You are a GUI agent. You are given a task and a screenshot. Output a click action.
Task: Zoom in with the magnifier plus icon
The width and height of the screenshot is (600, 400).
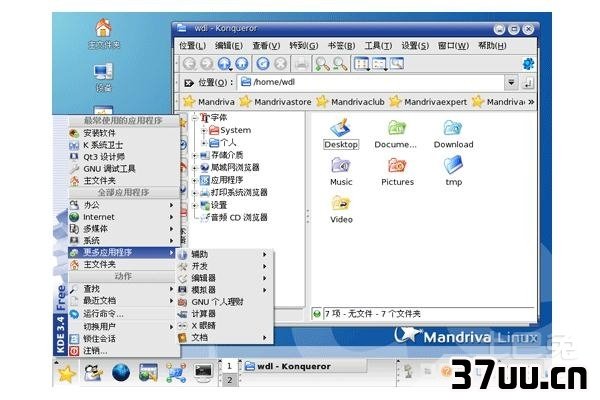pyautogui.click(x=322, y=64)
